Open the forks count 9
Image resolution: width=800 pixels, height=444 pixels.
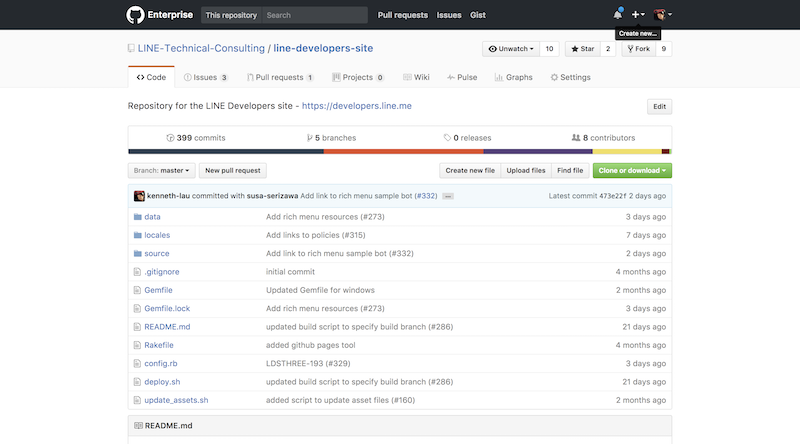coord(664,49)
